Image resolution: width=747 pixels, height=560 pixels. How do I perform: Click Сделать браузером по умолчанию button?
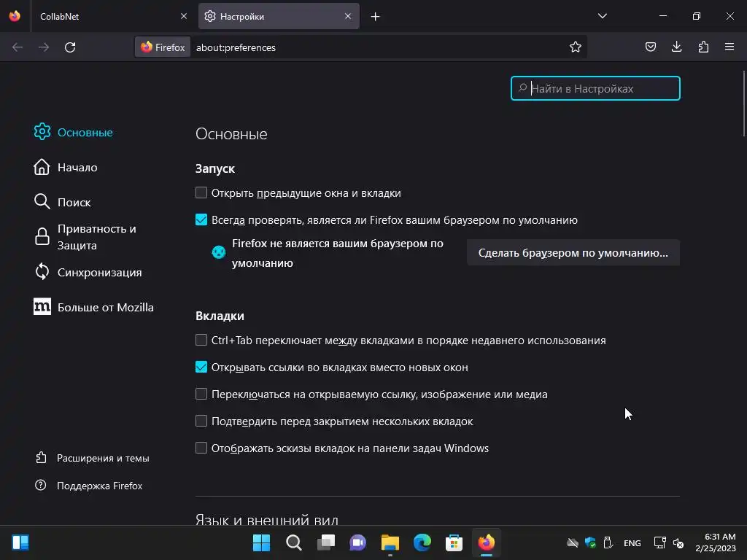[573, 252]
